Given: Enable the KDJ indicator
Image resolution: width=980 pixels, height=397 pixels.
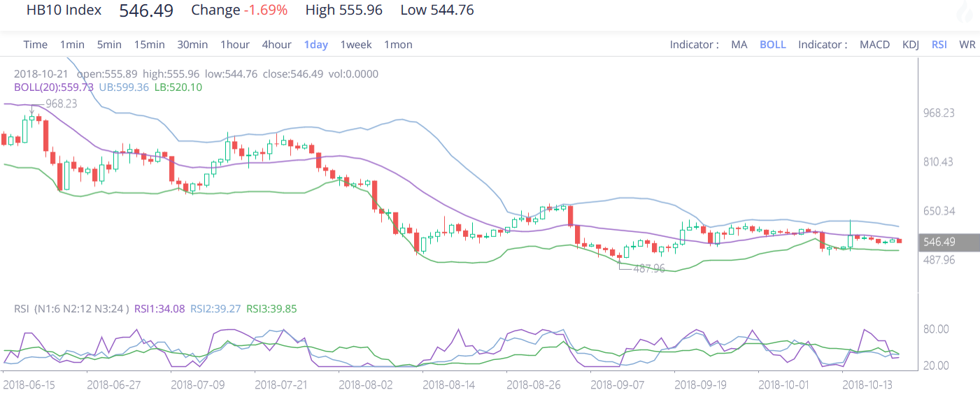Looking at the screenshot, I should [x=911, y=45].
